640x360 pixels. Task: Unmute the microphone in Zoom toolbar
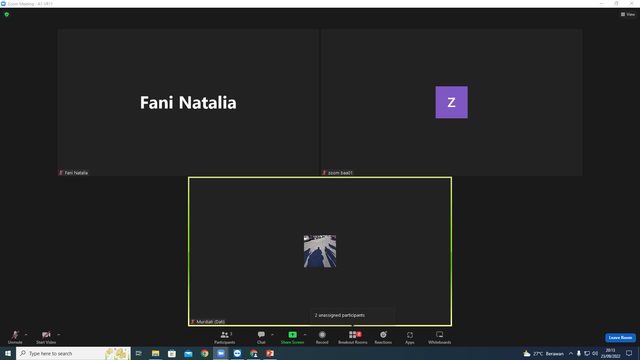[15, 337]
